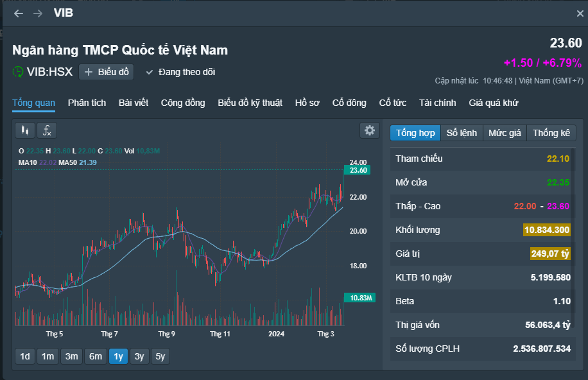Select the Tổng hợp panel tab

click(x=415, y=133)
